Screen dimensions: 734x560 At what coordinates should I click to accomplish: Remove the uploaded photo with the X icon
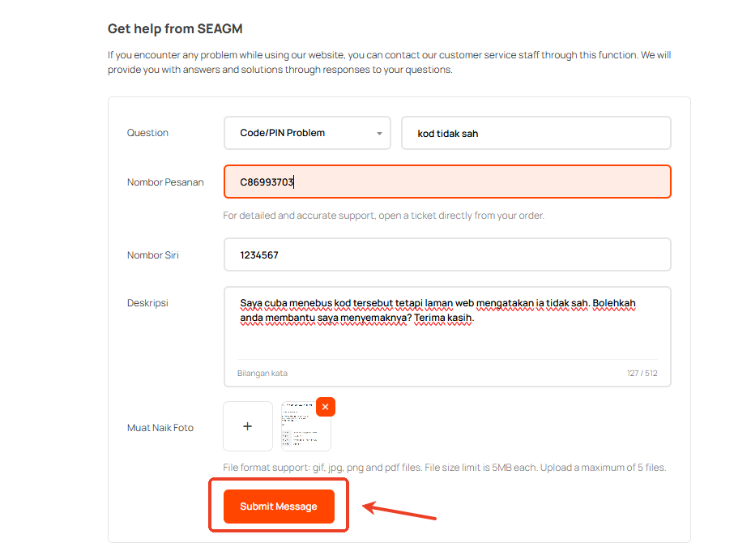[325, 407]
